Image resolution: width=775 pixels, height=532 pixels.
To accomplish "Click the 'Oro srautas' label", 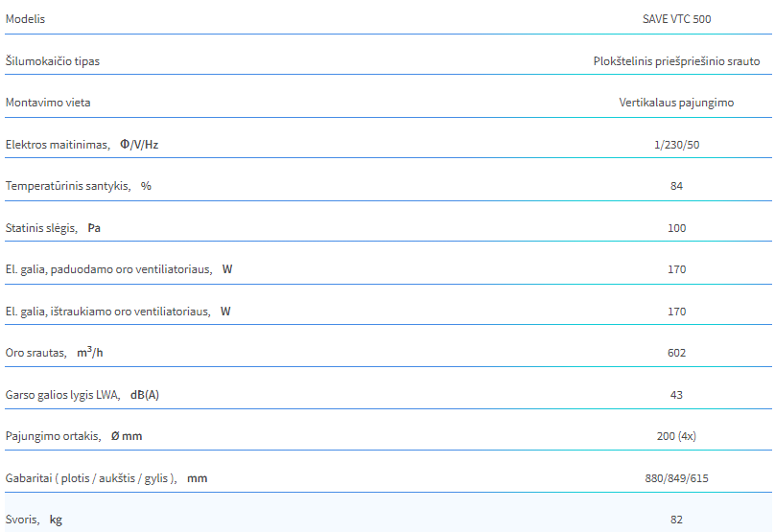I will [x=36, y=353].
